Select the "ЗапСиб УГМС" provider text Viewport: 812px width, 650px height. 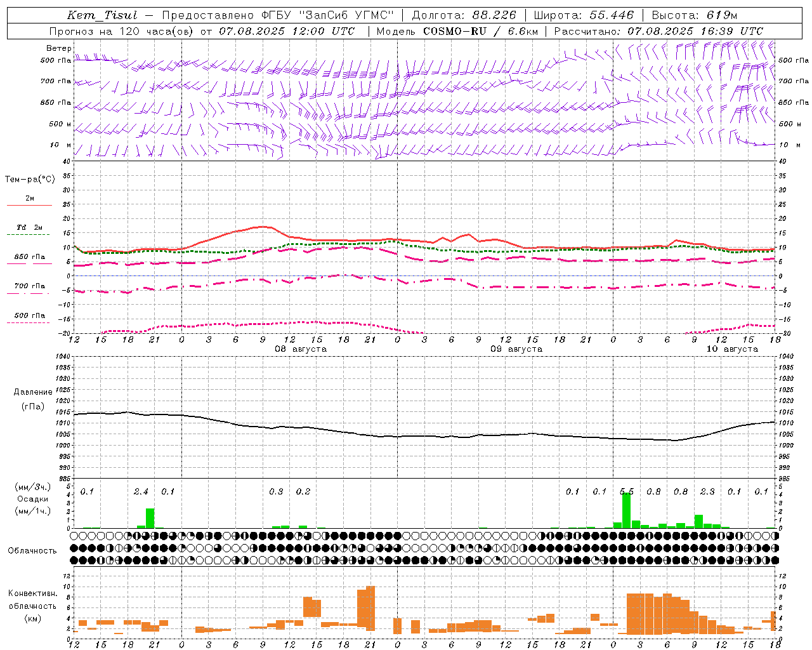(346, 15)
